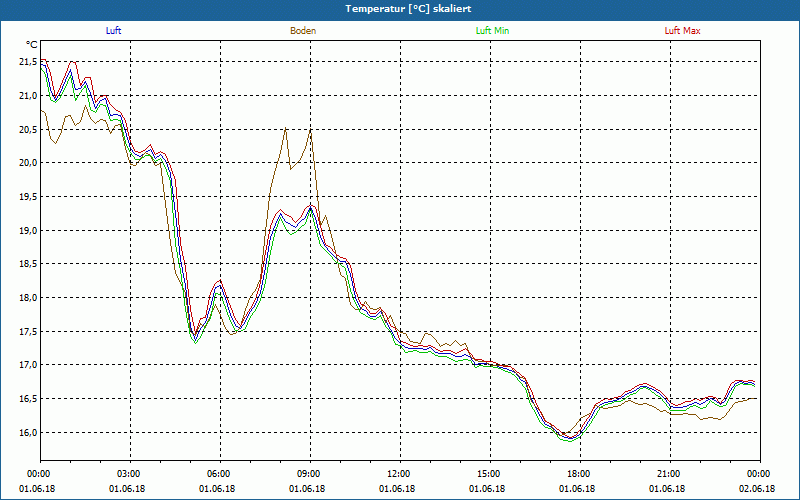Click the 16,0 y-axis value
Viewport: 800px width, 500px height.
click(28, 432)
